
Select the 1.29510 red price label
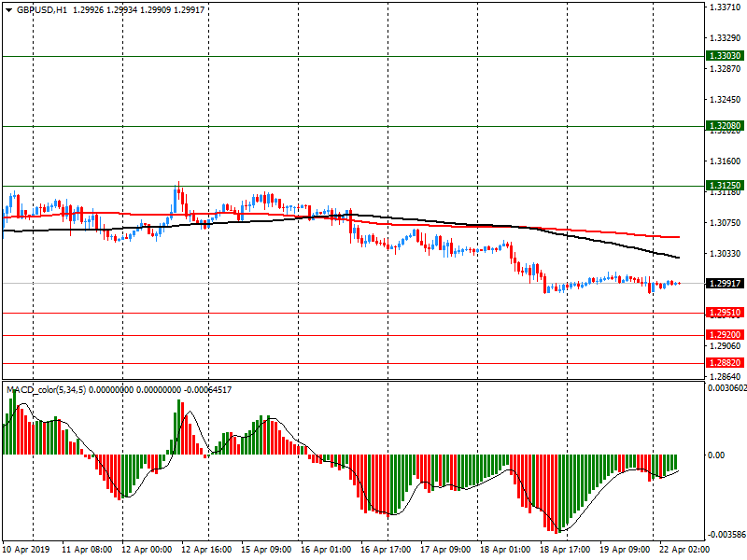(x=725, y=313)
